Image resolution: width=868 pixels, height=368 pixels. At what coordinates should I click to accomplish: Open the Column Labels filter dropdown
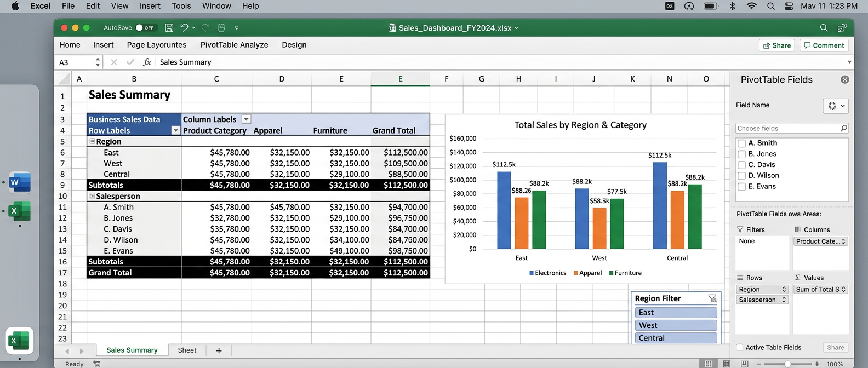coord(246,119)
